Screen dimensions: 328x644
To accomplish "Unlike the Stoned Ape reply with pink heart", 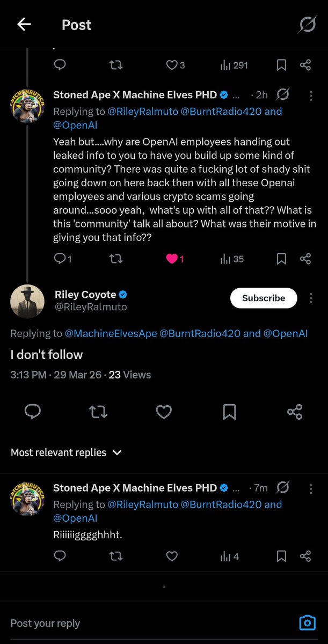I will tap(172, 259).
